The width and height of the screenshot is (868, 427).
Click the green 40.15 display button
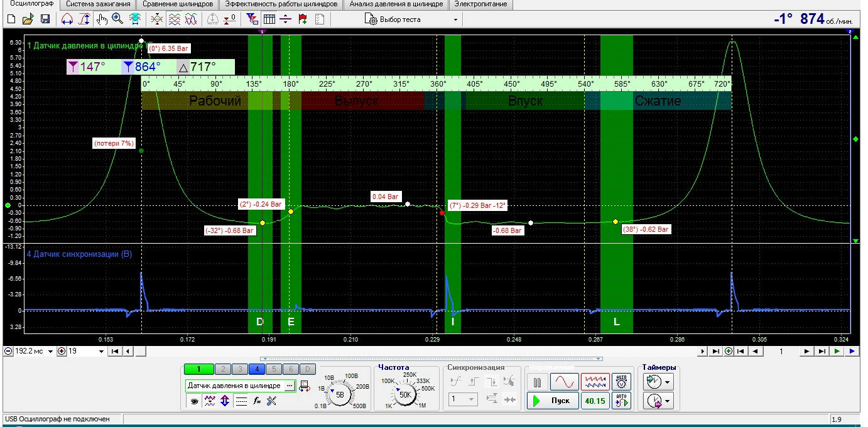(595, 401)
